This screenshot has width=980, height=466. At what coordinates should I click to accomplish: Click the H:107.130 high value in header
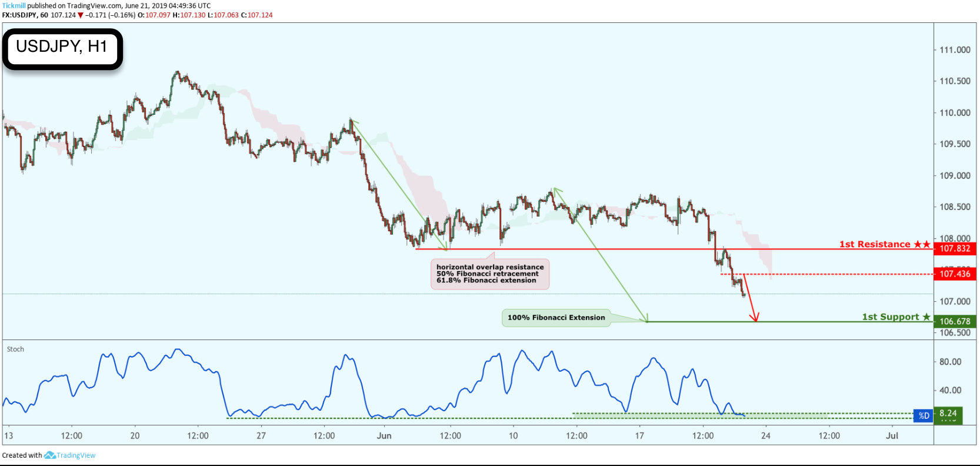tap(189, 15)
